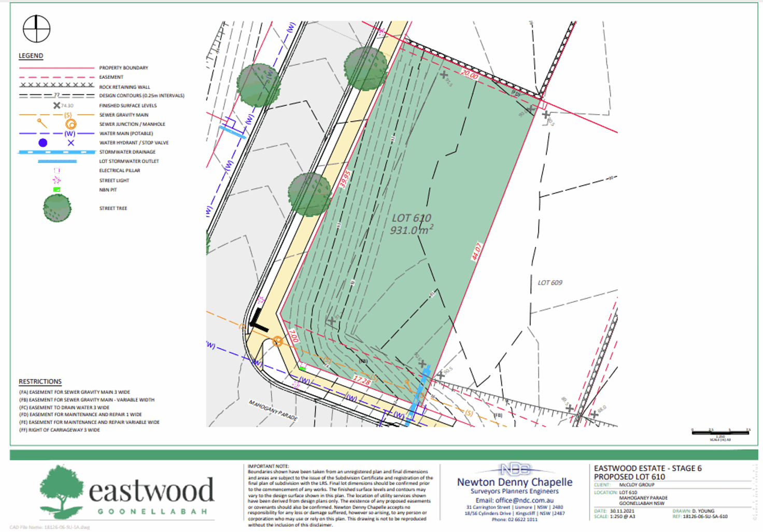Select the (FF) right of carriageway restriction
763x532 pixels.
click(60, 430)
